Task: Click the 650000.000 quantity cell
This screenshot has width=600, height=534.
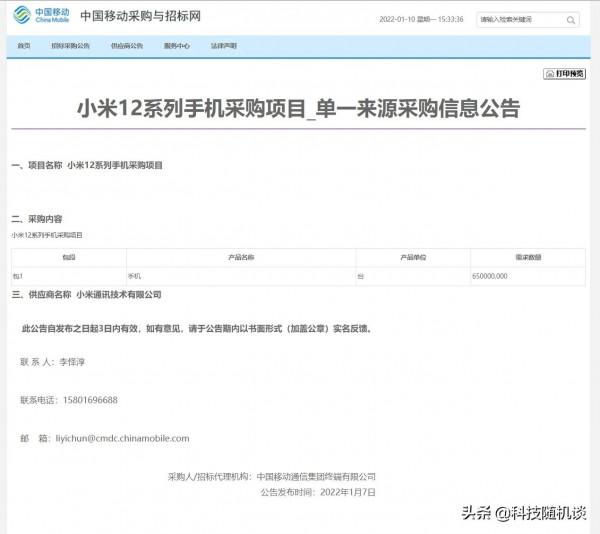Action: coord(528,276)
